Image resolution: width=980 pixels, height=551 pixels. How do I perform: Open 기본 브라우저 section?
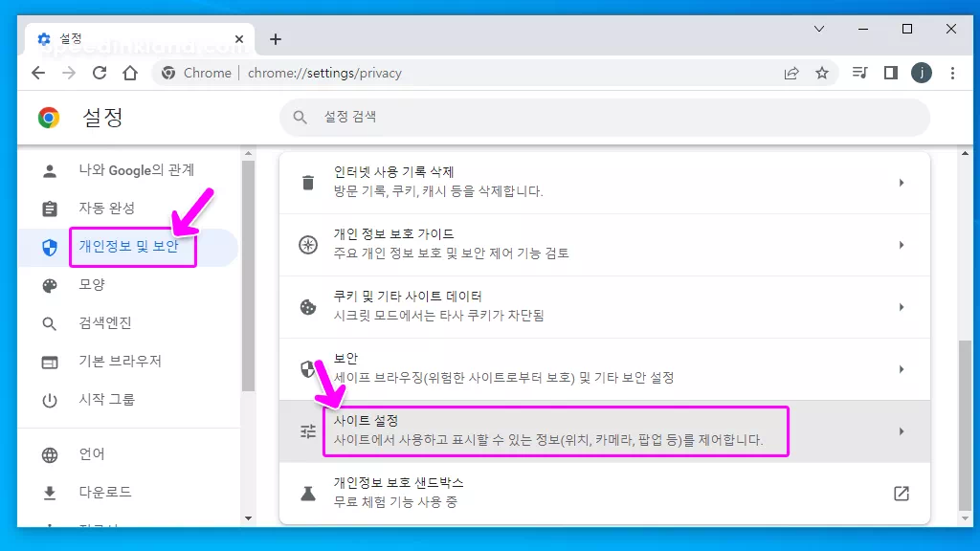(x=129, y=361)
